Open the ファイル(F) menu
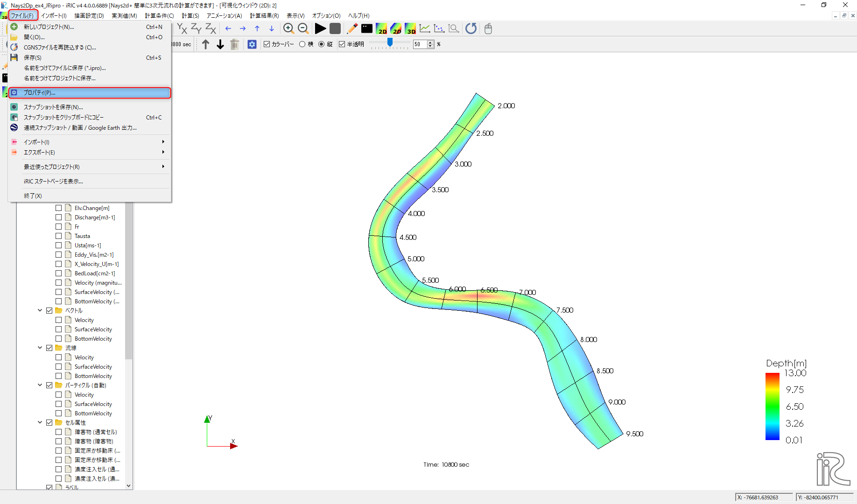857x504 pixels. [x=22, y=15]
